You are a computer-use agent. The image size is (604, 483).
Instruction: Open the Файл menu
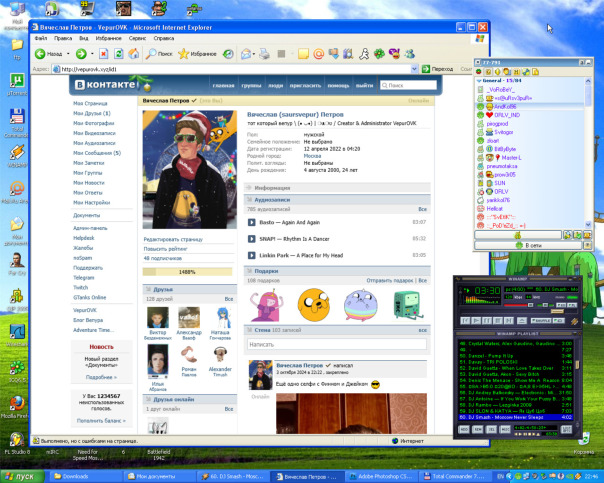41,38
